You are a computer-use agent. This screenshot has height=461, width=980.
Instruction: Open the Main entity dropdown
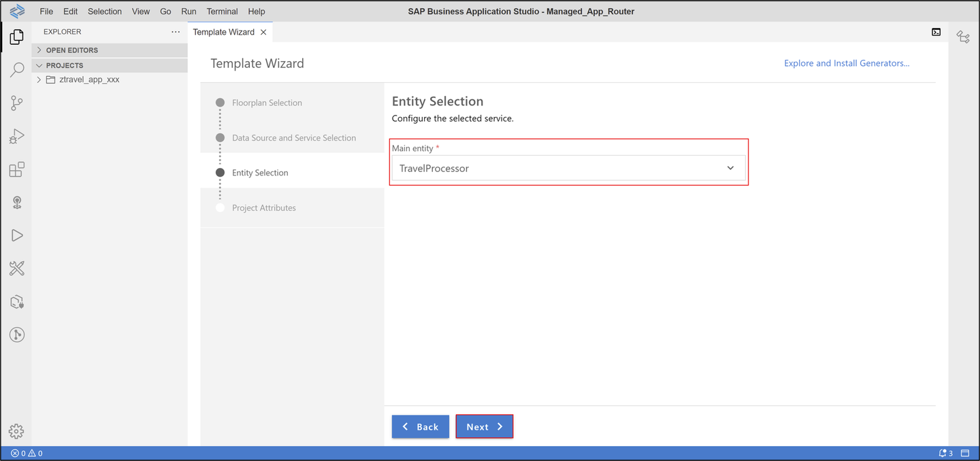pyautogui.click(x=568, y=168)
